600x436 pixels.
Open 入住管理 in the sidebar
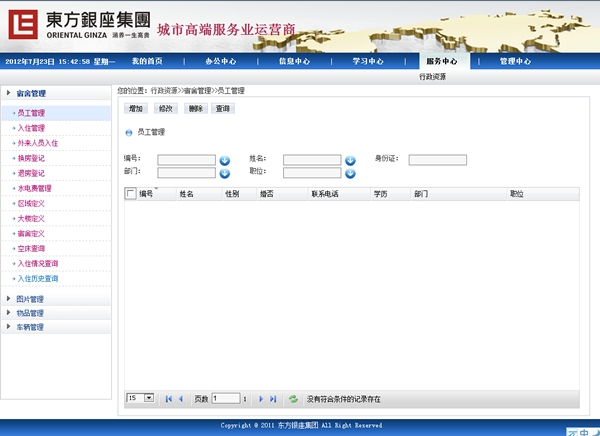pos(31,128)
